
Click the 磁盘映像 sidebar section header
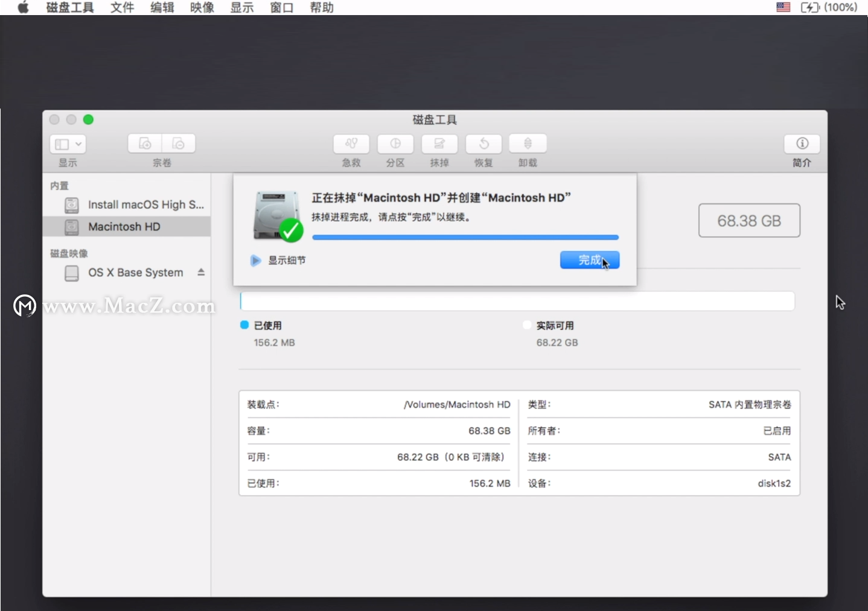pyautogui.click(x=69, y=253)
